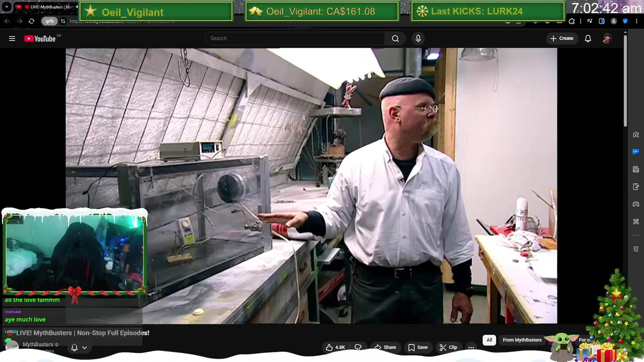Go to YouTube home via logo
Viewport: 644px width, 362px height.
click(x=40, y=39)
